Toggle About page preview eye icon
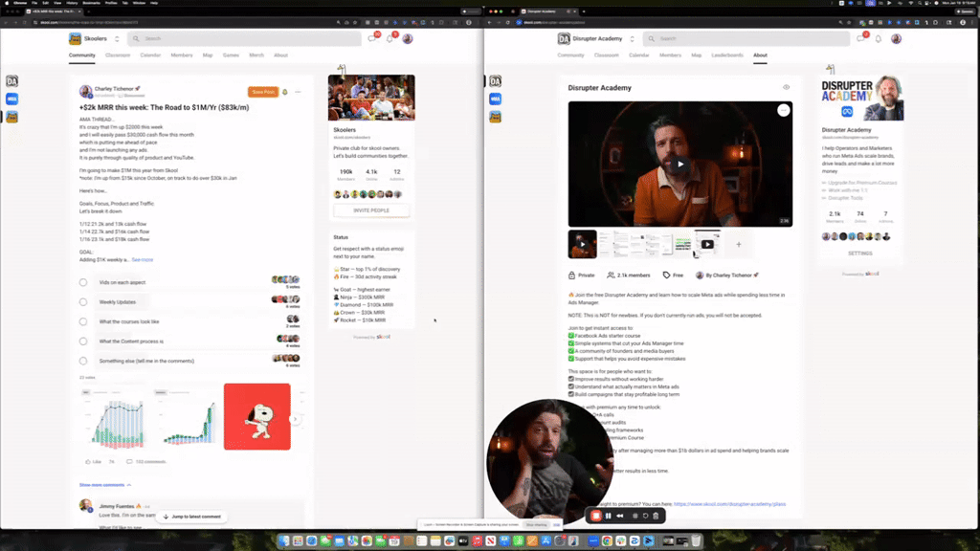This screenshot has width=980, height=551. 787,87
